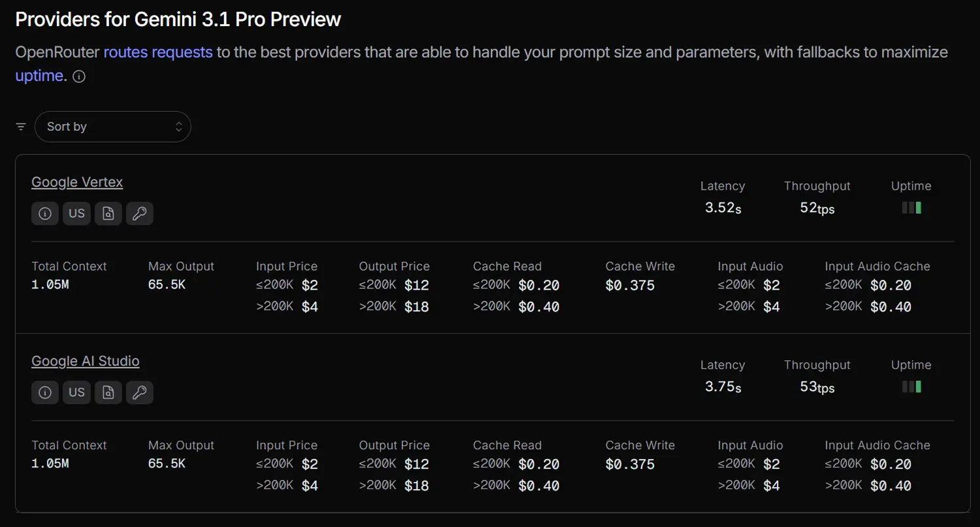Viewport: 980px width, 527px height.
Task: Click the US region badge for Google AI Studio
Action: pyautogui.click(x=76, y=392)
